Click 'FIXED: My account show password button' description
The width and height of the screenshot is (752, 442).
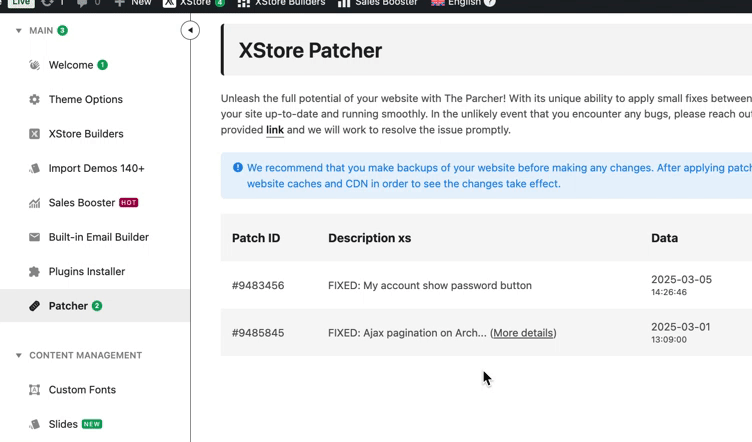(430, 285)
